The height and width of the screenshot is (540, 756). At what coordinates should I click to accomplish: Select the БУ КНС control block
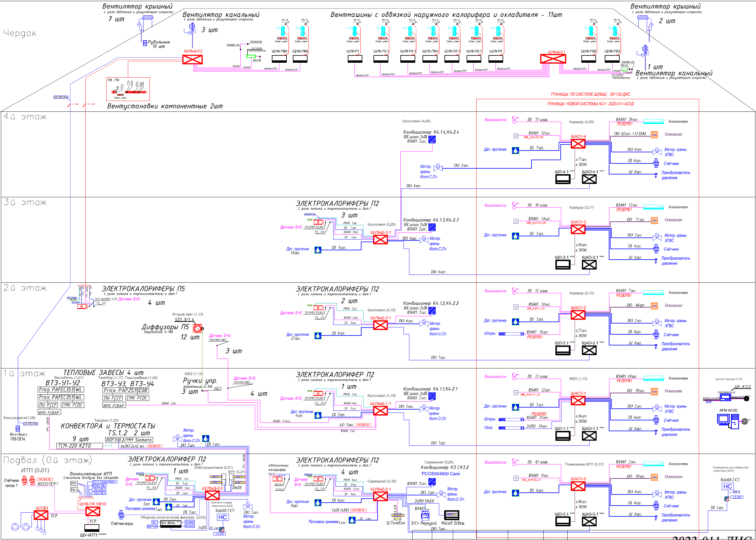tap(171, 523)
